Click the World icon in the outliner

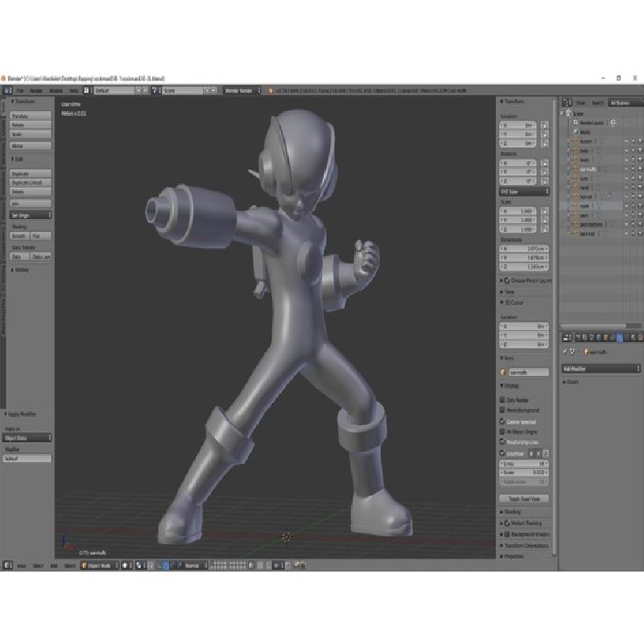[x=575, y=131]
